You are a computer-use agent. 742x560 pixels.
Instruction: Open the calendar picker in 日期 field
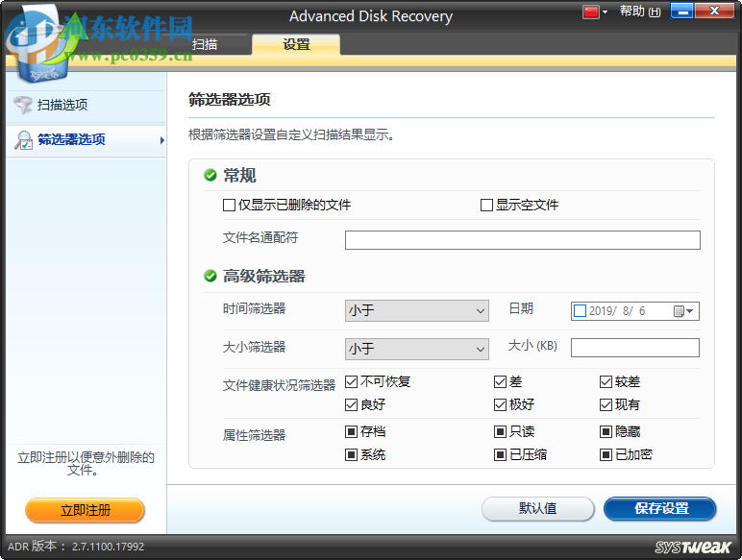pyautogui.click(x=682, y=311)
